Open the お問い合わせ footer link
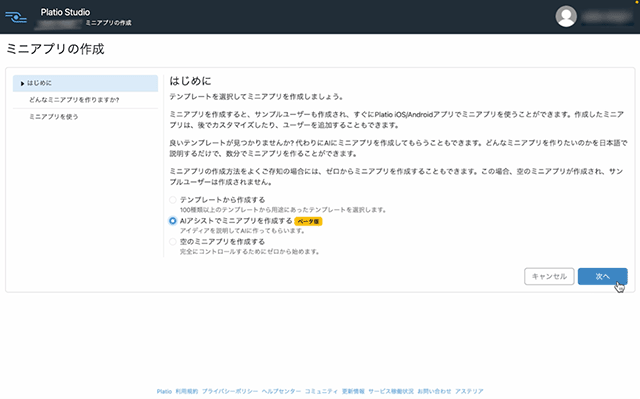The width and height of the screenshot is (640, 399). click(x=434, y=391)
